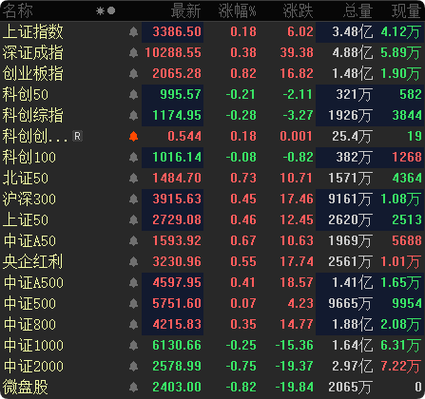
Task: Click the current volume 4.12万
Action: (x=401, y=32)
